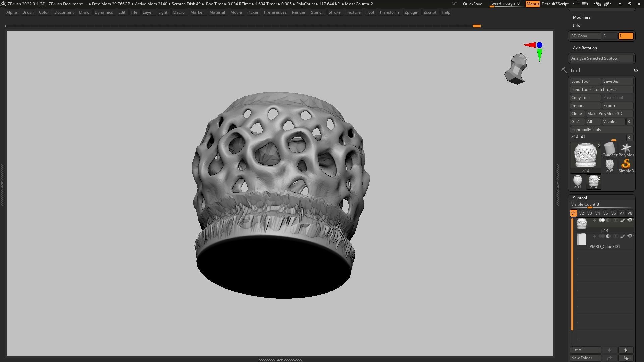Viewport: 644px width, 362px height.
Task: Open the Brush menu
Action: pyautogui.click(x=28, y=12)
